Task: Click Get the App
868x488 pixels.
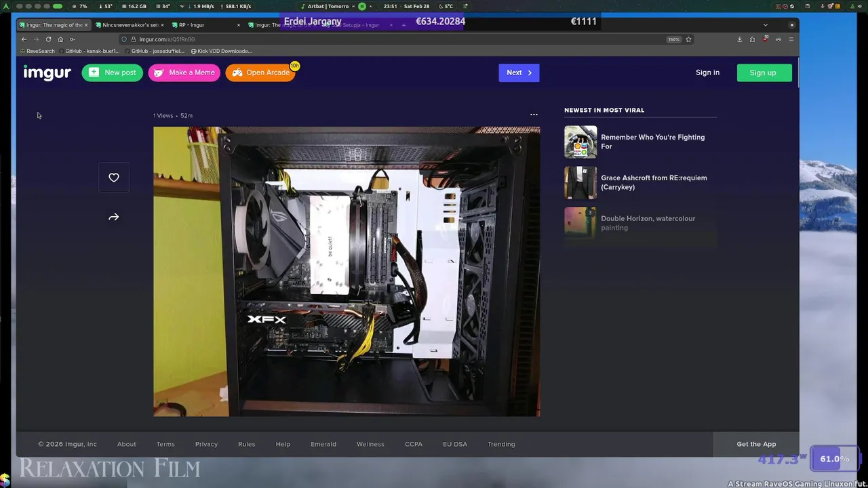Action: pyautogui.click(x=756, y=444)
